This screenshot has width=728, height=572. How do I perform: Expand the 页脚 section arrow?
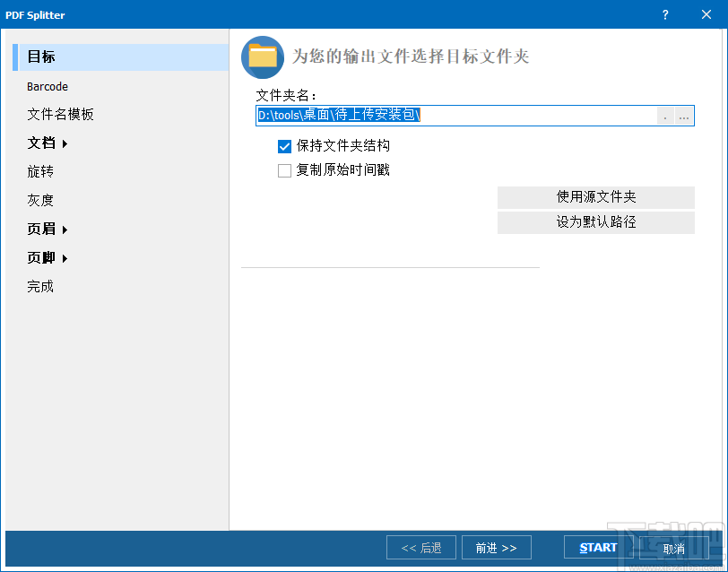click(63, 257)
